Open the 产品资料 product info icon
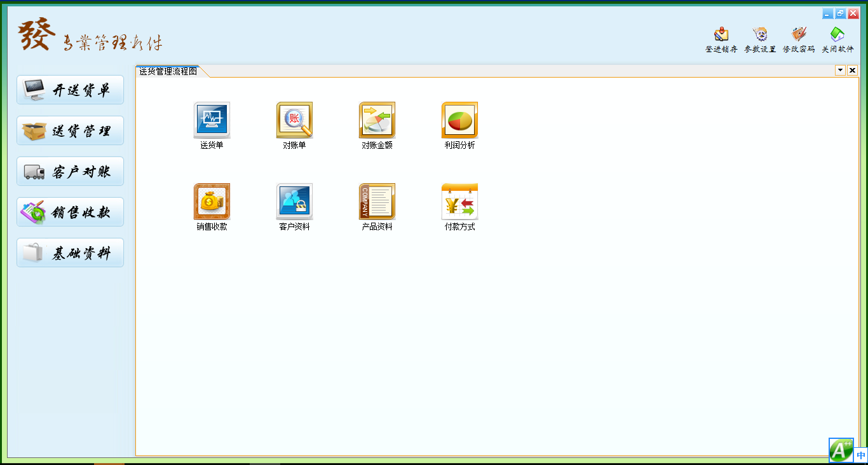Image resolution: width=868 pixels, height=465 pixels. pos(377,202)
